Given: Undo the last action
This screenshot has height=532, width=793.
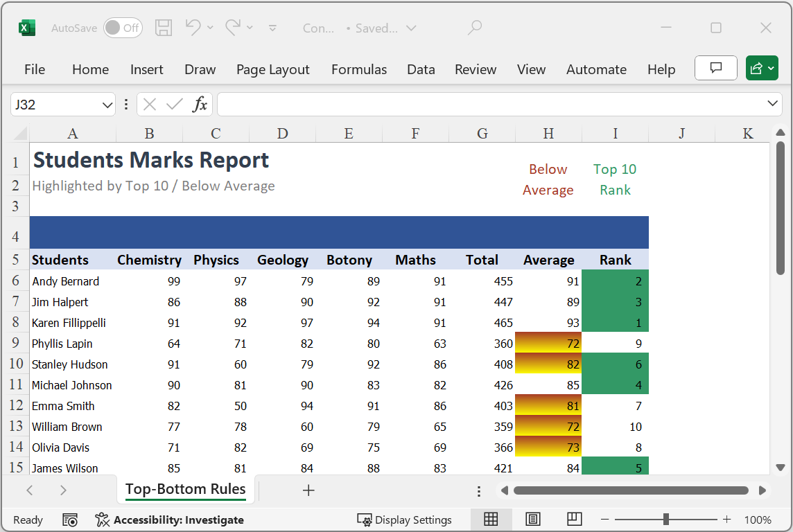Looking at the screenshot, I should pos(193,27).
